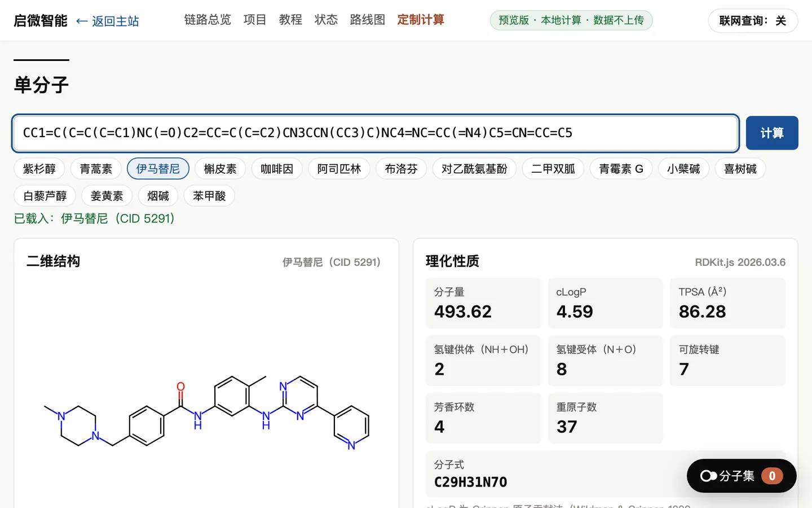Select 定制计算 nav item
Viewport: 812px width, 508px height.
[421, 20]
